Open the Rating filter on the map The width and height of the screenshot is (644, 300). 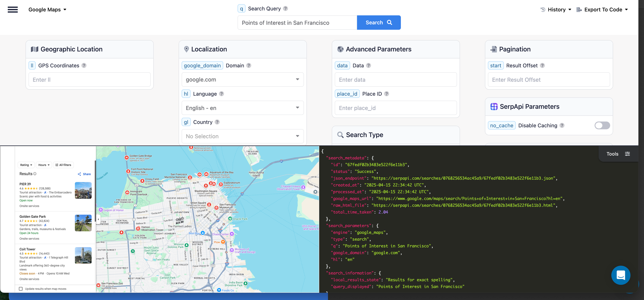(x=26, y=165)
